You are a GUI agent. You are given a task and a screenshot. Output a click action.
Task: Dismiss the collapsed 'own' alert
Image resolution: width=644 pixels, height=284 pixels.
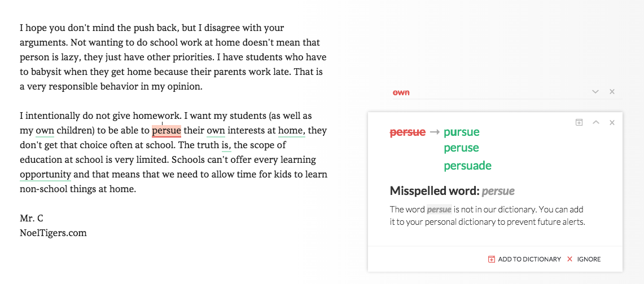(612, 92)
